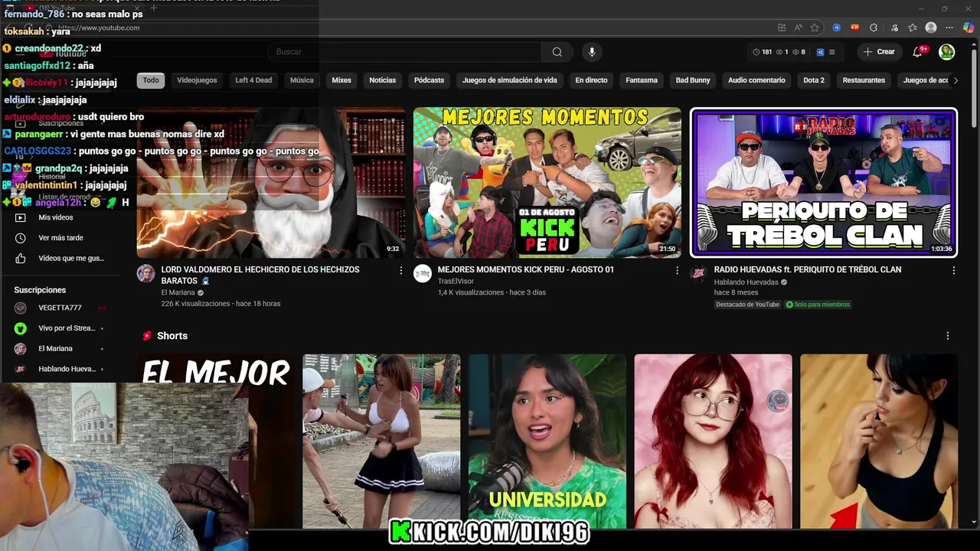The image size is (980, 551).
Task: Open RADIO HUEVADAS ft. PERIQUITO video title
Action: [x=808, y=269]
